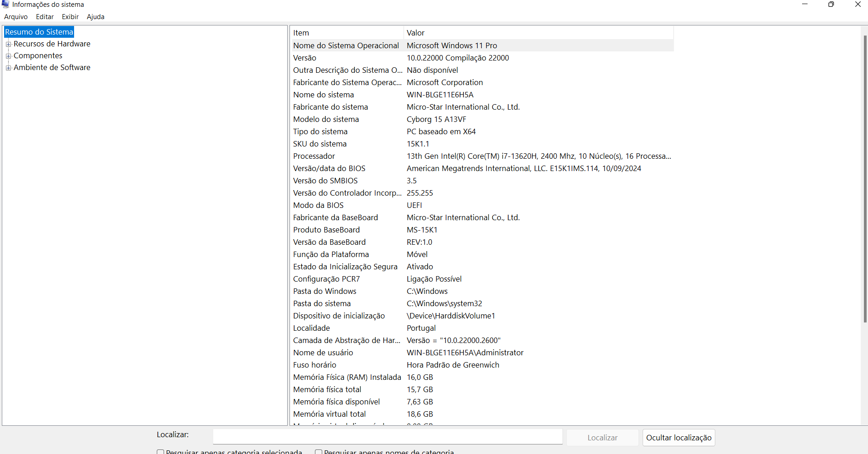This screenshot has width=868, height=454.
Task: Open the Ajuda menu
Action: coord(95,17)
